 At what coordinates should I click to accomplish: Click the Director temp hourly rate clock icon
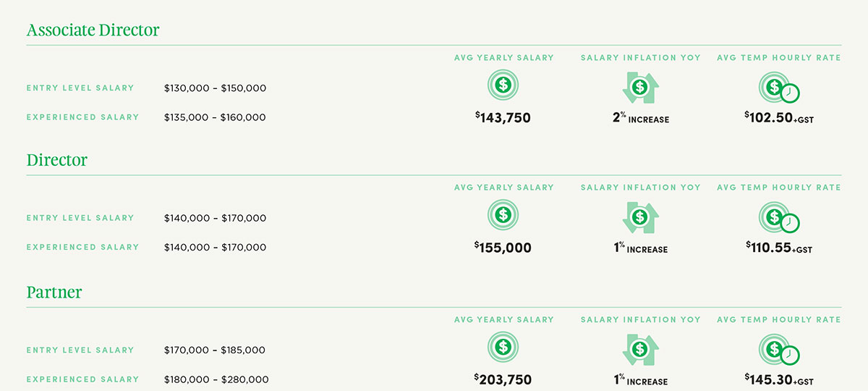tap(779, 217)
